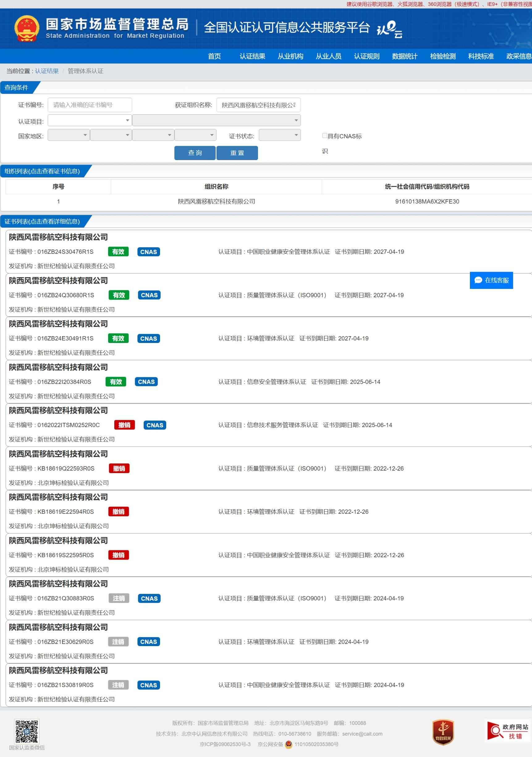This screenshot has height=757, width=532.
Task: Click 注销 badge for certificate 016ZB21E30629R0S
Action: point(118,642)
